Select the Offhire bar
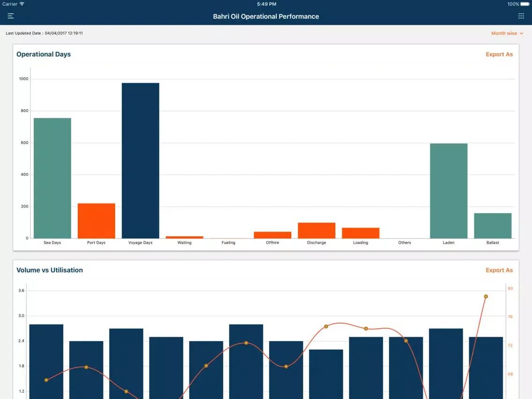Screen dimensions: 532x399 [273, 235]
